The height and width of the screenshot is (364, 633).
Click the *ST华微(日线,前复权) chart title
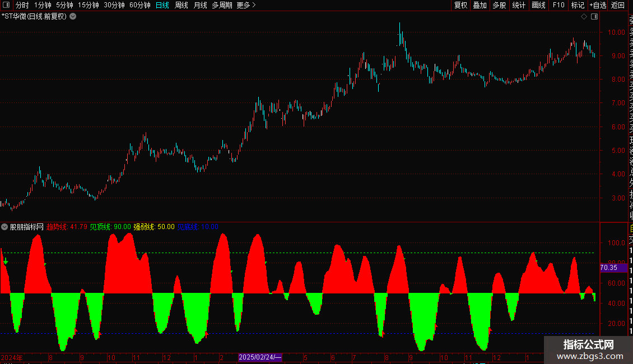[x=34, y=17]
